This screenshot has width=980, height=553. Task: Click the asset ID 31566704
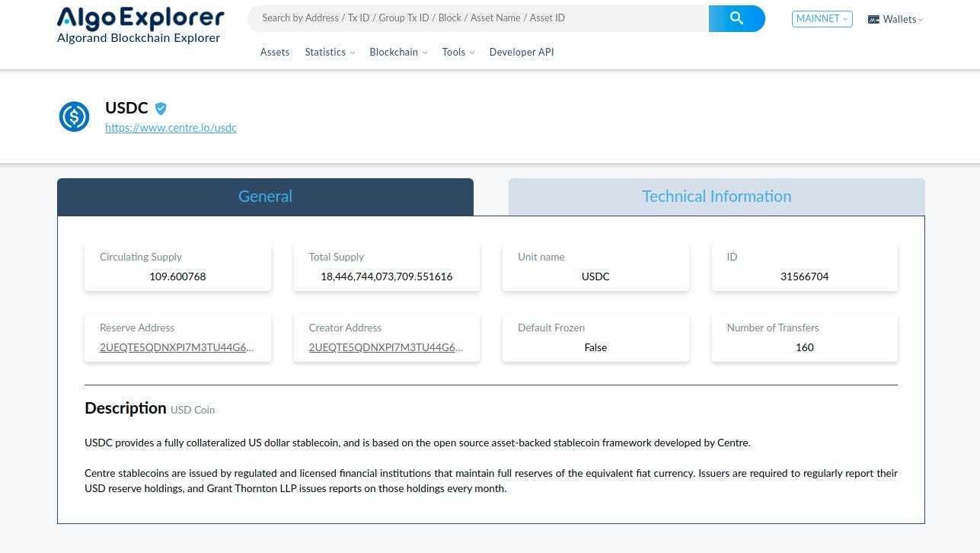point(805,276)
